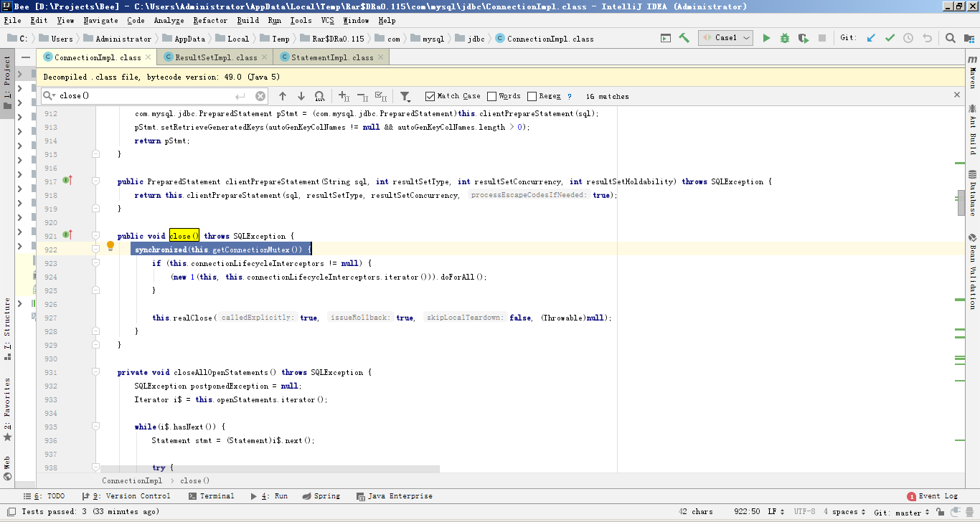
Task: Jump to next search occurrence
Action: (x=301, y=96)
